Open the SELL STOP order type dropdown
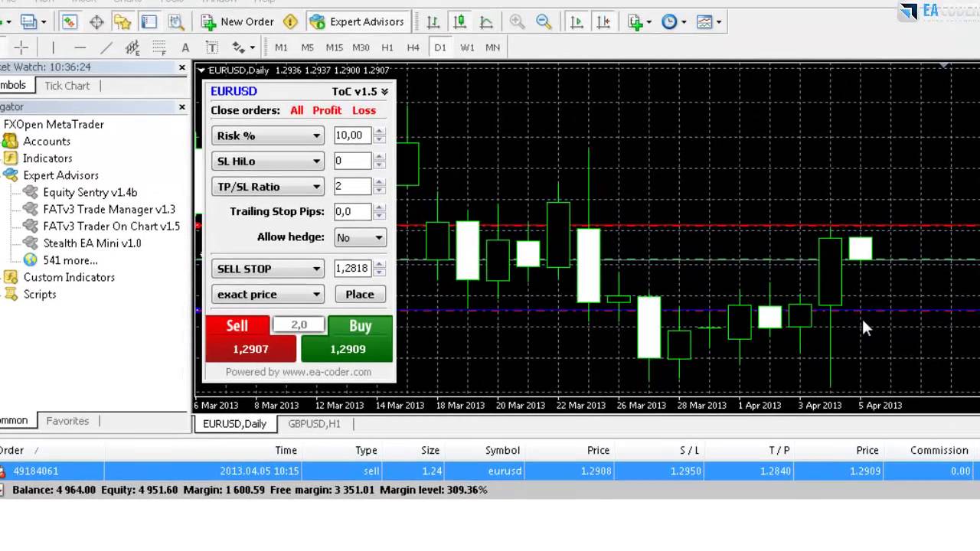This screenshot has height=551, width=980. (268, 269)
